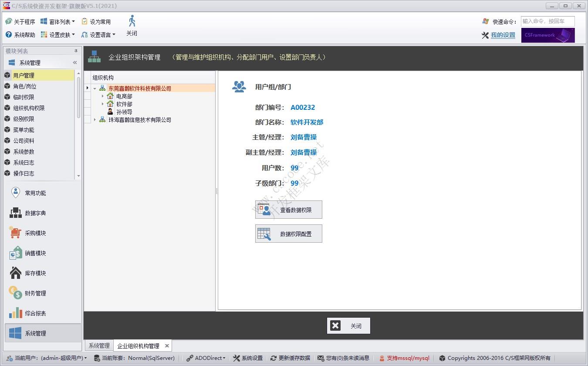Select the 销售模块 sales module icon
This screenshot has height=366, width=588.
tap(15, 253)
